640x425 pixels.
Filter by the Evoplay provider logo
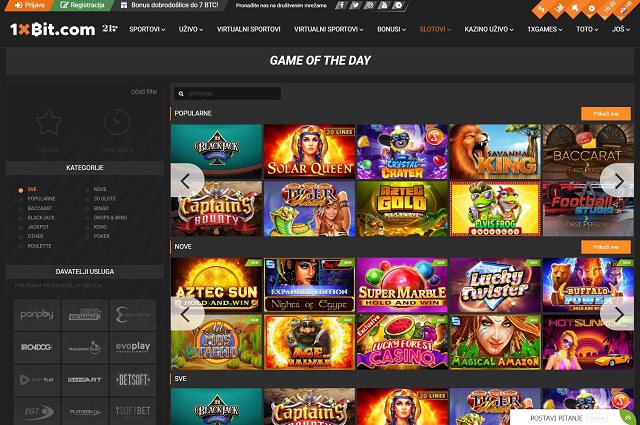[133, 347]
